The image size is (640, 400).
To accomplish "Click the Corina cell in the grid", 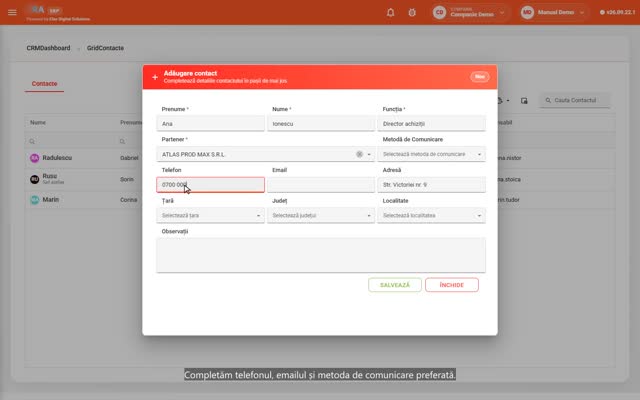I will 129,200.
